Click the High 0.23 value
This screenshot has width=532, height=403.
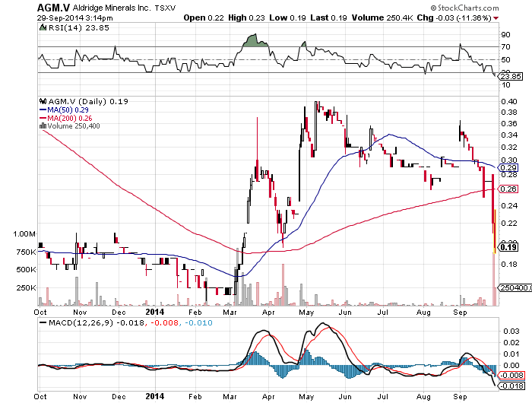246,17
